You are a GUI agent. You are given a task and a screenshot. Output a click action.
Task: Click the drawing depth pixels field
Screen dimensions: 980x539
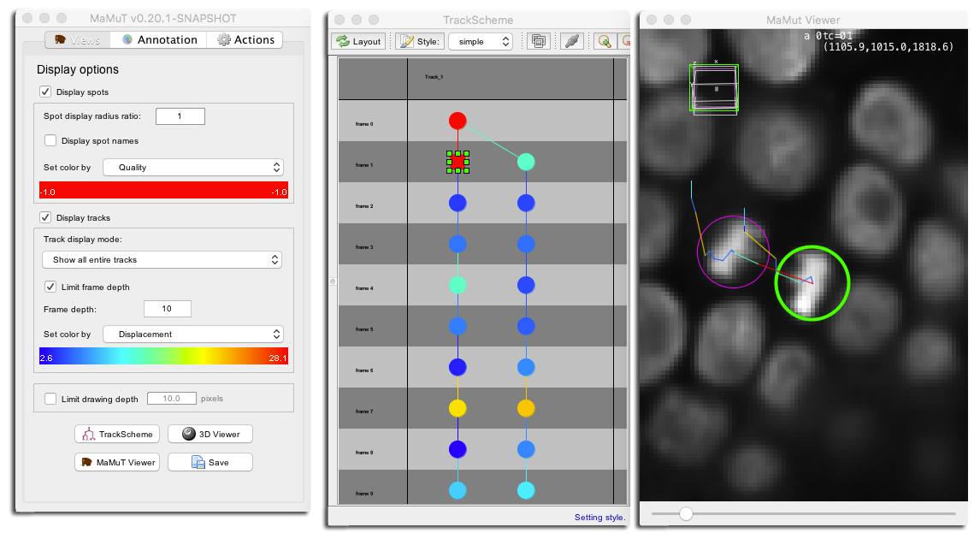(171, 399)
